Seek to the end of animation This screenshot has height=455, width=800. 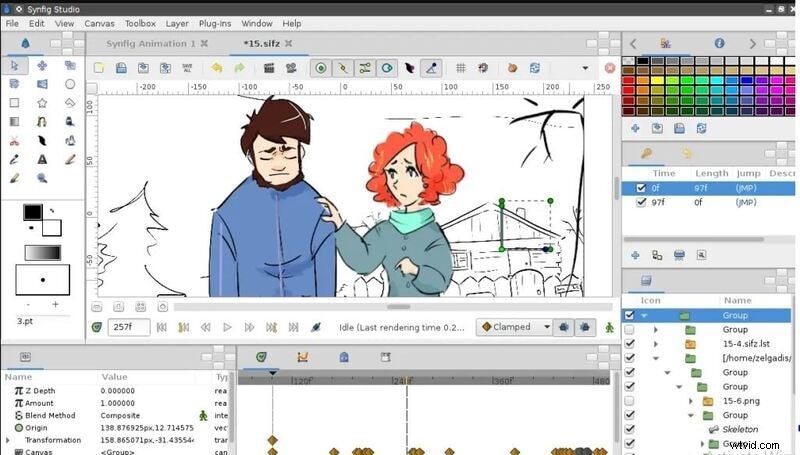(x=293, y=327)
